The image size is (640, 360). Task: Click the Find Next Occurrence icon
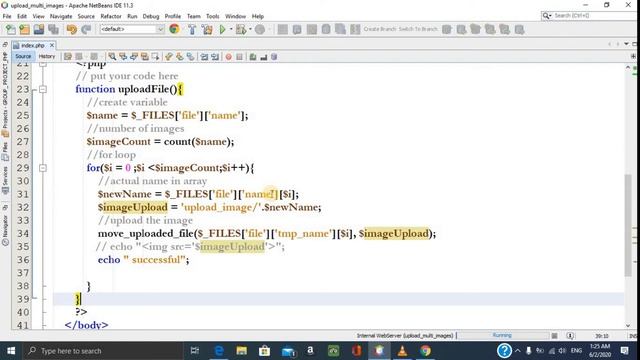(133, 57)
